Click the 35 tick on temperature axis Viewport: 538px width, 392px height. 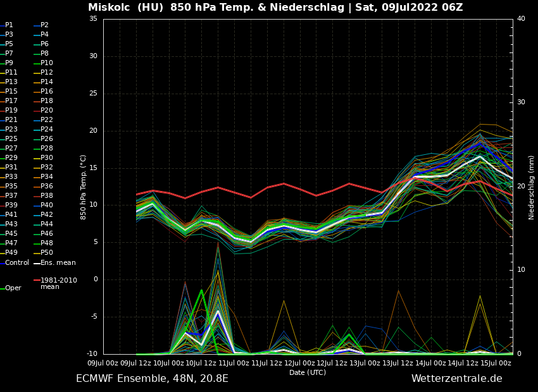[x=93, y=19]
